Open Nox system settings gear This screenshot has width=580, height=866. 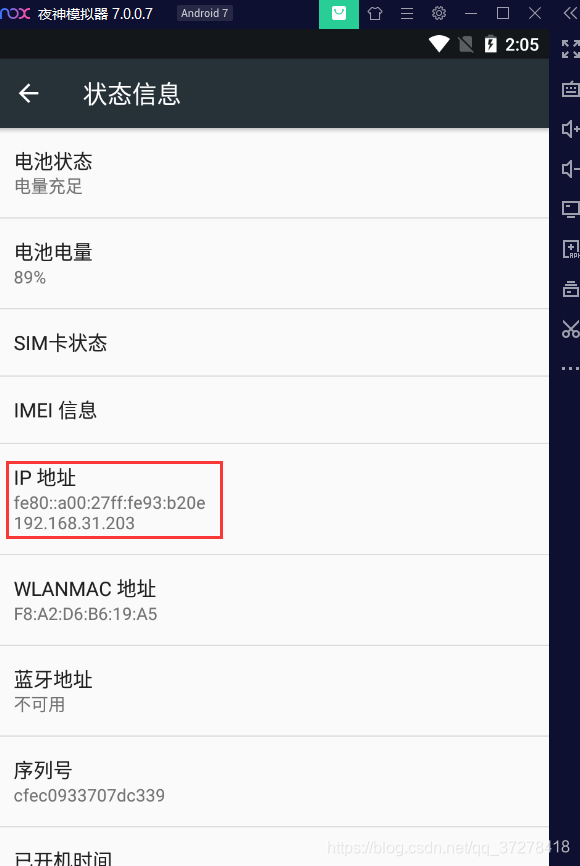[x=439, y=13]
